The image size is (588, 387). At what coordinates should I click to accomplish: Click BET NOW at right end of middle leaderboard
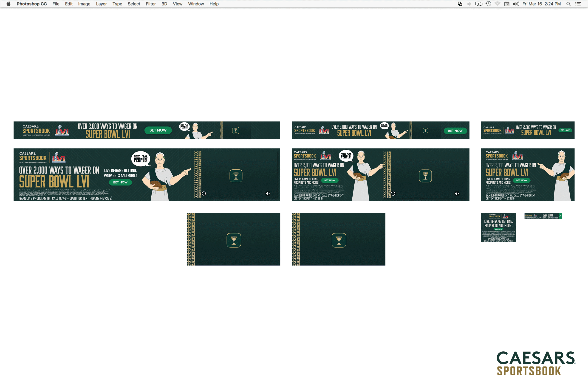455,131
